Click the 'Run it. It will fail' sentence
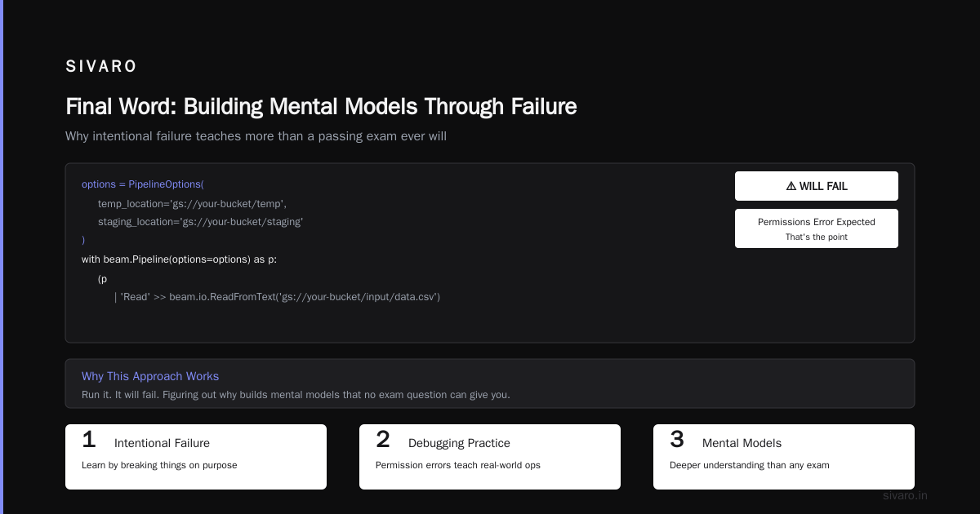The image size is (980, 514). point(296,395)
